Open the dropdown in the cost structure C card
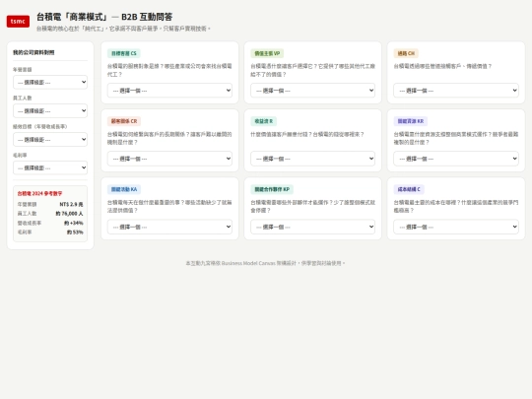 point(456,227)
